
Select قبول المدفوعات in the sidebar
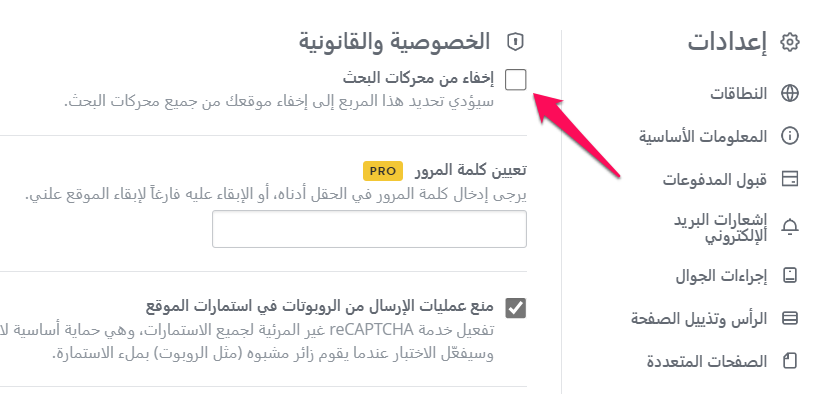point(714,180)
